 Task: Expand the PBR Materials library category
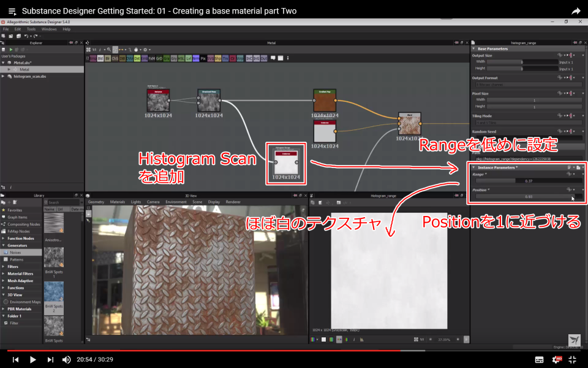pos(4,309)
